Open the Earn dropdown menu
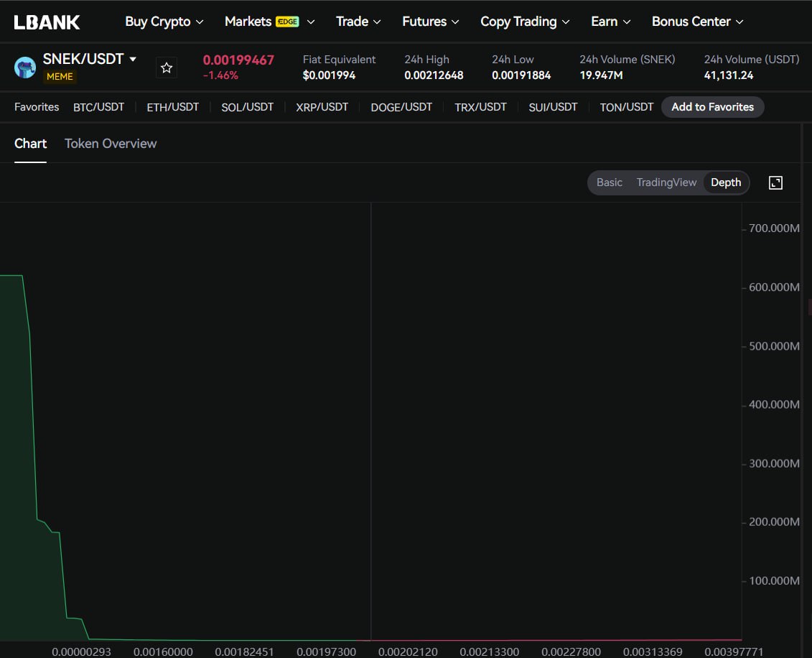 (x=610, y=22)
